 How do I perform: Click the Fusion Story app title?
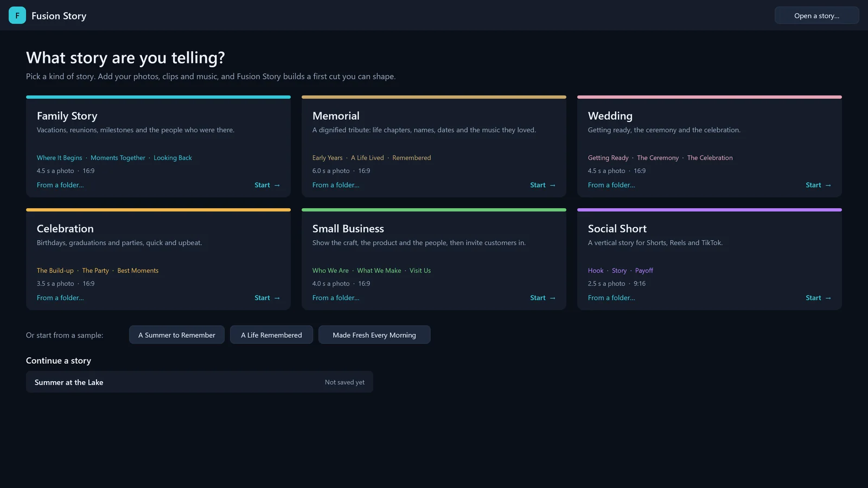click(59, 16)
